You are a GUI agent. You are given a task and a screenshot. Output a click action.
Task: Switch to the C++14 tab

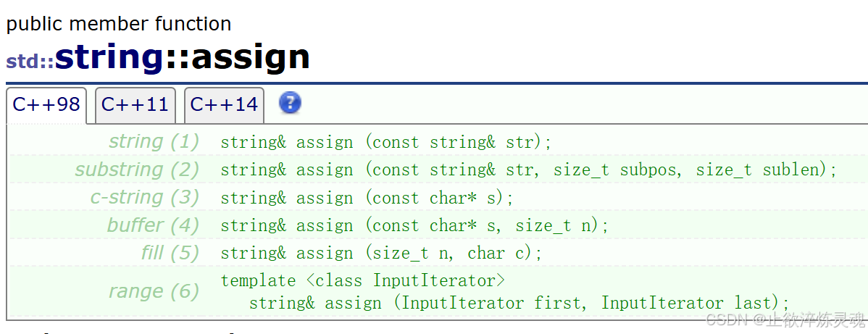tap(224, 105)
